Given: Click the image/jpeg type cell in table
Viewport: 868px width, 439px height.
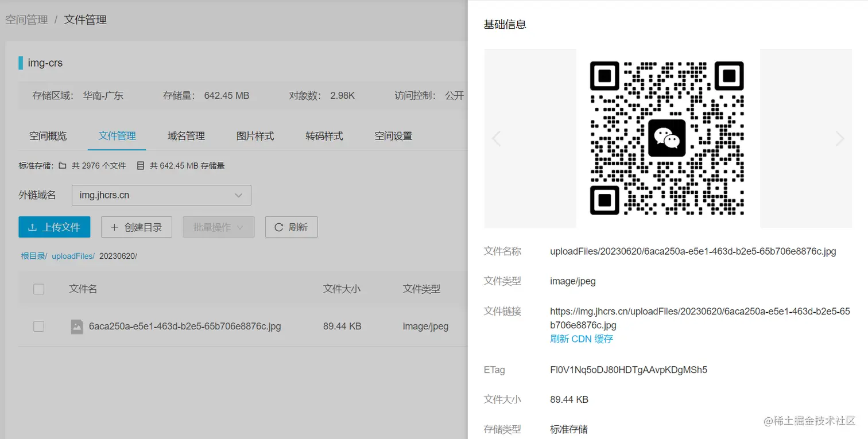Looking at the screenshot, I should [x=425, y=327].
